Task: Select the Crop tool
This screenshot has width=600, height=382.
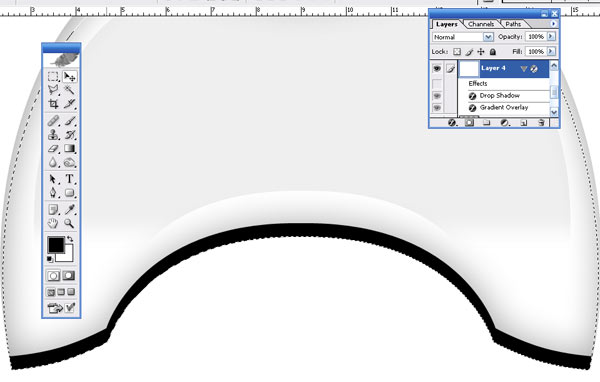Action: (x=53, y=104)
